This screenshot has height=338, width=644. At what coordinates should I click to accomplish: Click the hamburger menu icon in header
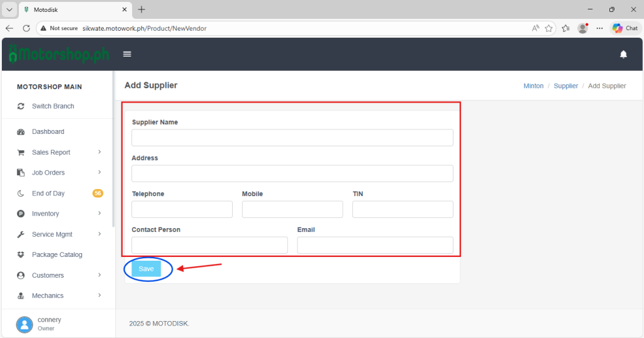coord(127,54)
